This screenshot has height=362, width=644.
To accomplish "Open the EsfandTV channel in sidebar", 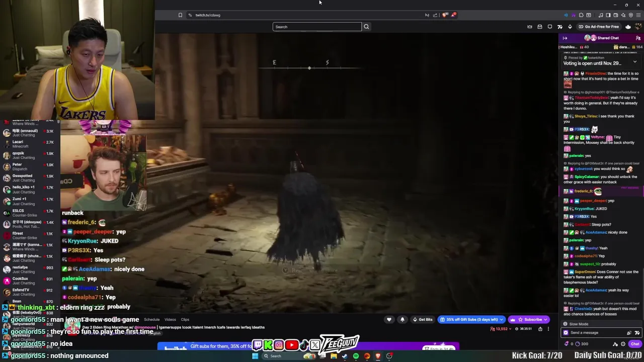I will click(x=30, y=292).
